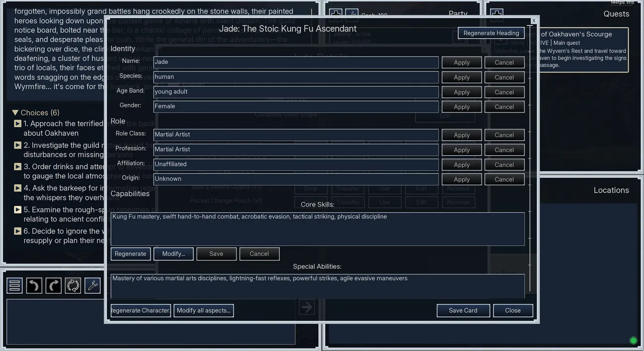
Task: Click the plus icon in the Party panel
Action: (x=336, y=15)
